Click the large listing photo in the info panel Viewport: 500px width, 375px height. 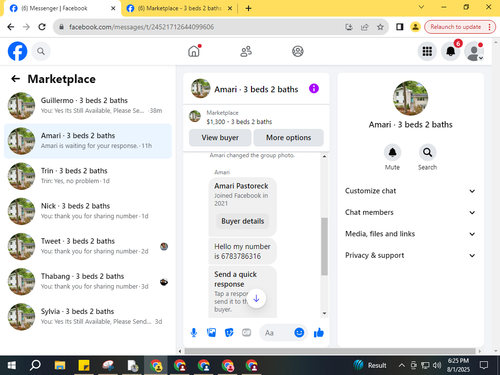410,98
